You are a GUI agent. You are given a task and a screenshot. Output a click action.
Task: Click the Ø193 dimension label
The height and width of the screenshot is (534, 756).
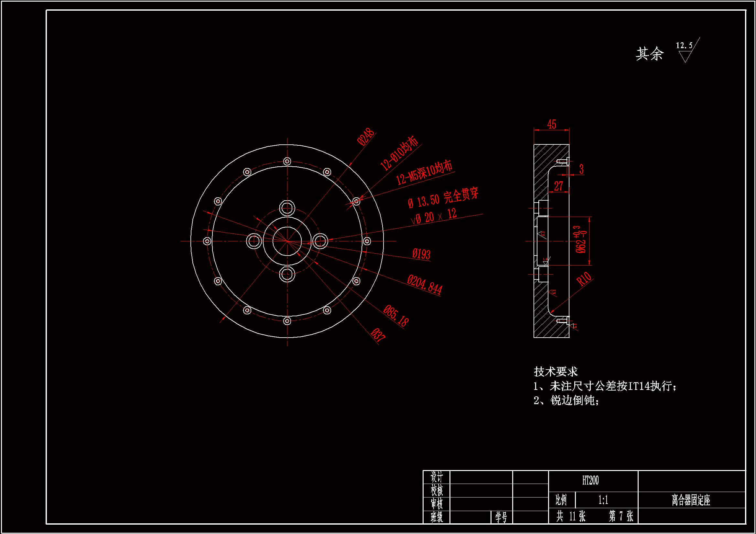(x=421, y=254)
